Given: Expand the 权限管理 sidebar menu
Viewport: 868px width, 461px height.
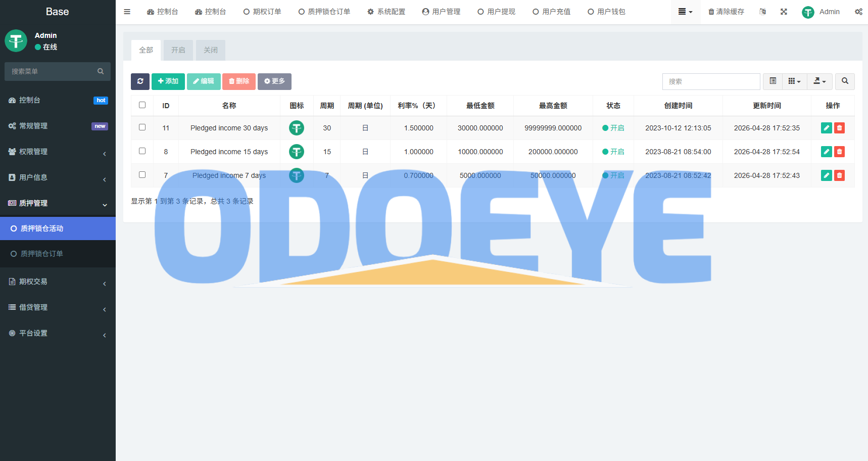Looking at the screenshot, I should click(58, 152).
